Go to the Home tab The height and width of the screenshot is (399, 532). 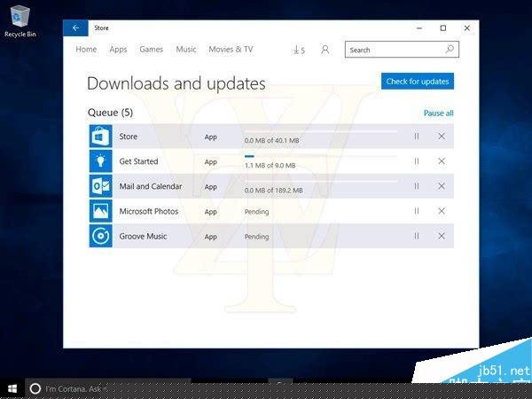point(86,50)
